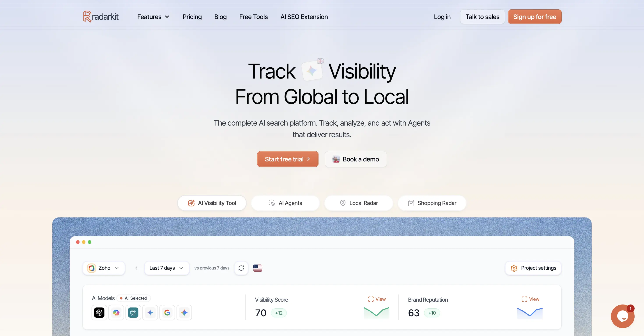The width and height of the screenshot is (644, 336).
Task: Open Free Tools in the navigation
Action: point(253,17)
